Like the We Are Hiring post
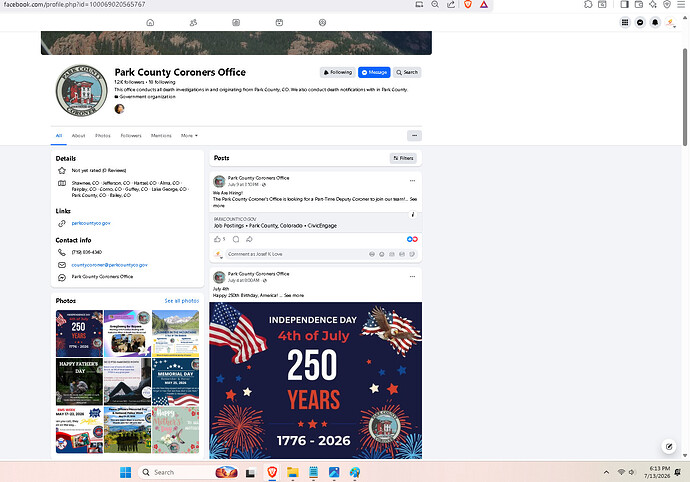690x482 pixels. click(217, 239)
